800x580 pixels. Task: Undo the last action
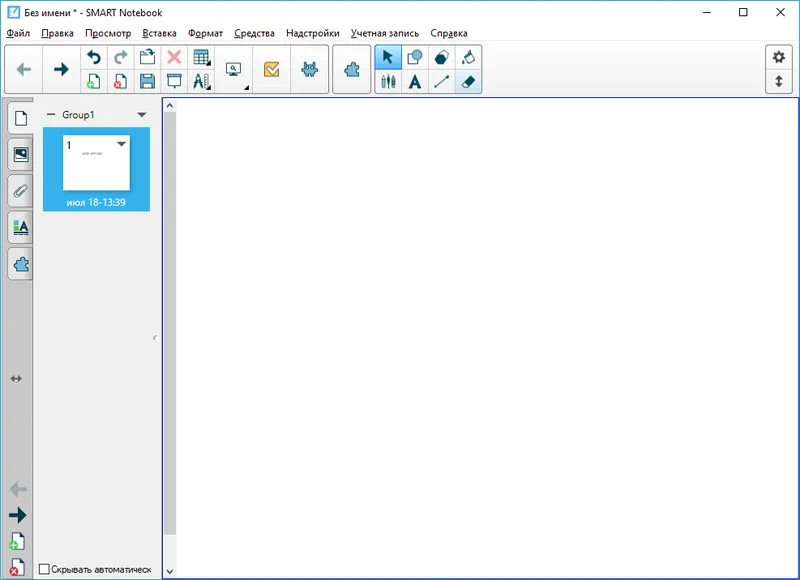point(94,58)
